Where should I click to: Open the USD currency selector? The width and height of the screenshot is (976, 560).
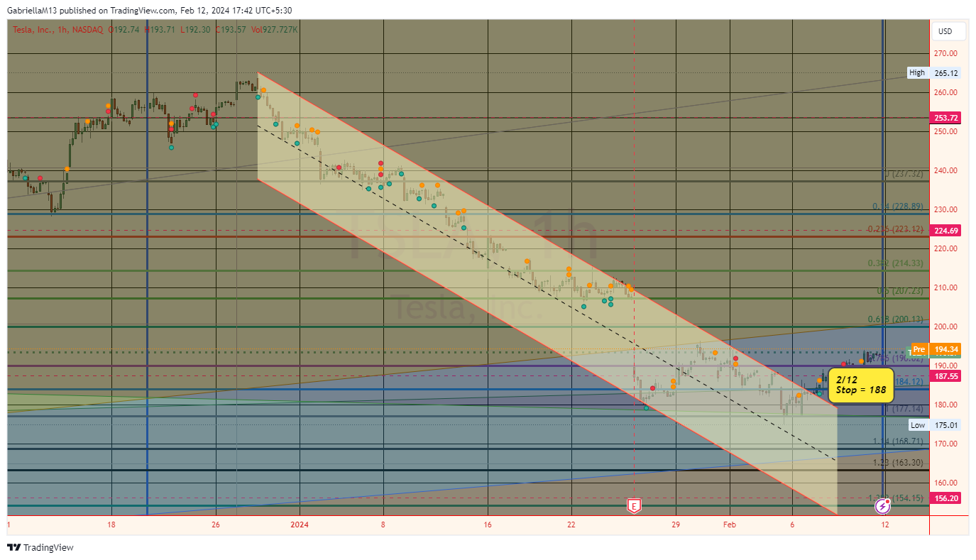coord(948,31)
